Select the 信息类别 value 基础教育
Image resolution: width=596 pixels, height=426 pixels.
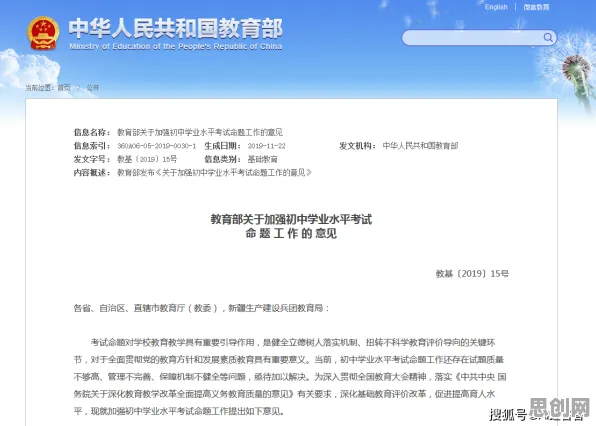[263, 159]
